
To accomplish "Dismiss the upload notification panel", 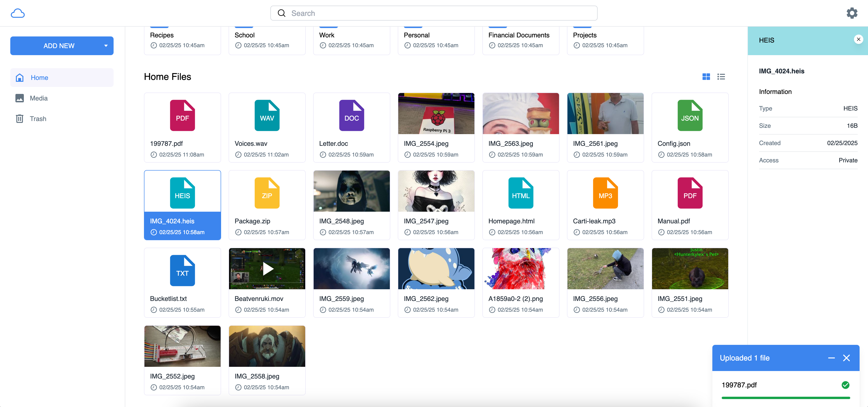I will click(x=846, y=358).
